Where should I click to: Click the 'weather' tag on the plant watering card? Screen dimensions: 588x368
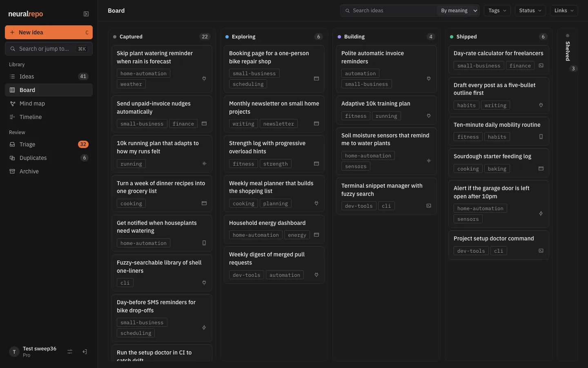(131, 84)
